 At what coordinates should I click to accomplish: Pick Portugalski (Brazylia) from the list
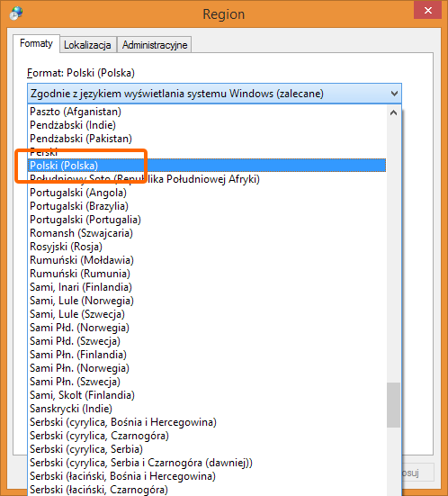[207, 206]
